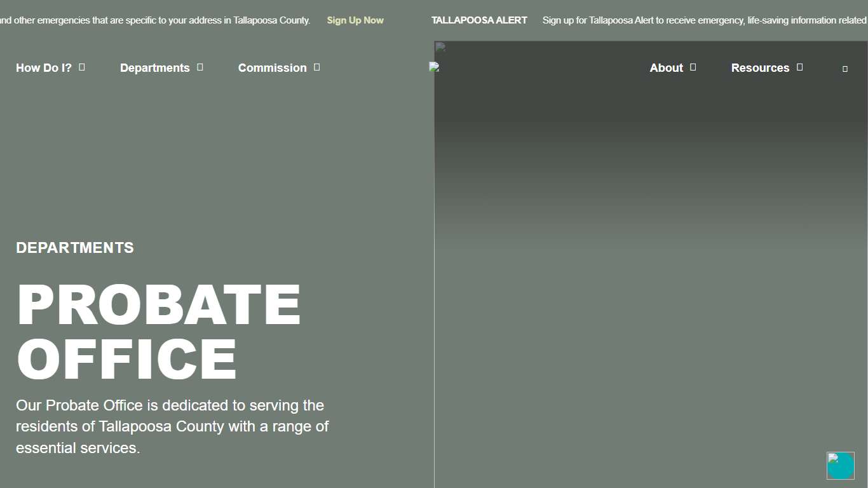Expand the Commission dropdown arrow
Image resolution: width=868 pixels, height=488 pixels.
click(317, 67)
